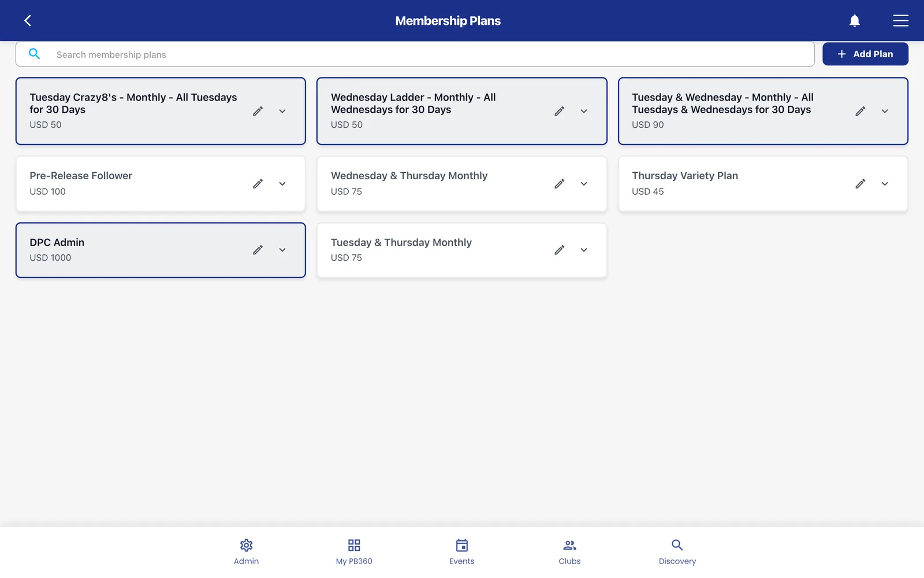Edit Pre-Release Follower plan
The width and height of the screenshot is (924, 578).
coord(258,184)
